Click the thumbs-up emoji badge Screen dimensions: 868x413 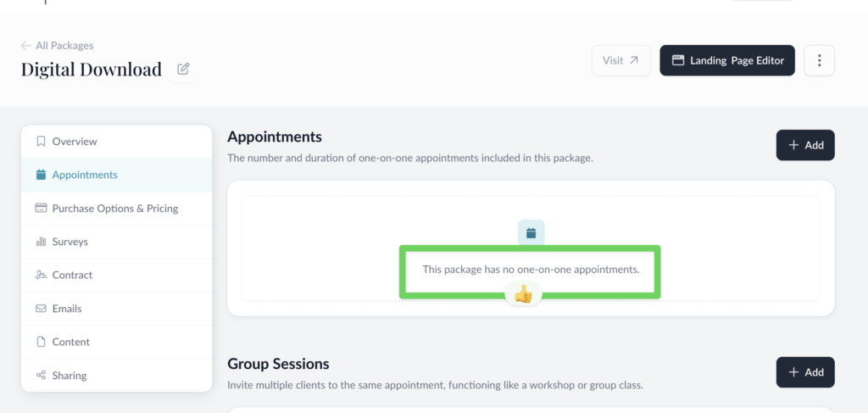click(523, 294)
